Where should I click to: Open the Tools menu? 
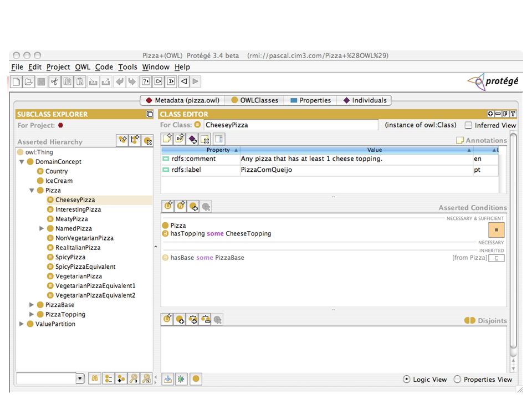pos(127,67)
